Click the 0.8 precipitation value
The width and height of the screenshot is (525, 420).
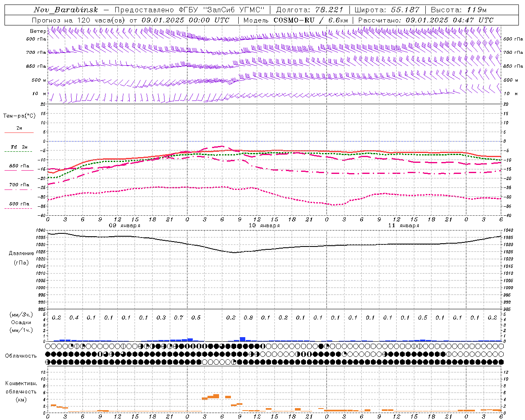pos(248,318)
